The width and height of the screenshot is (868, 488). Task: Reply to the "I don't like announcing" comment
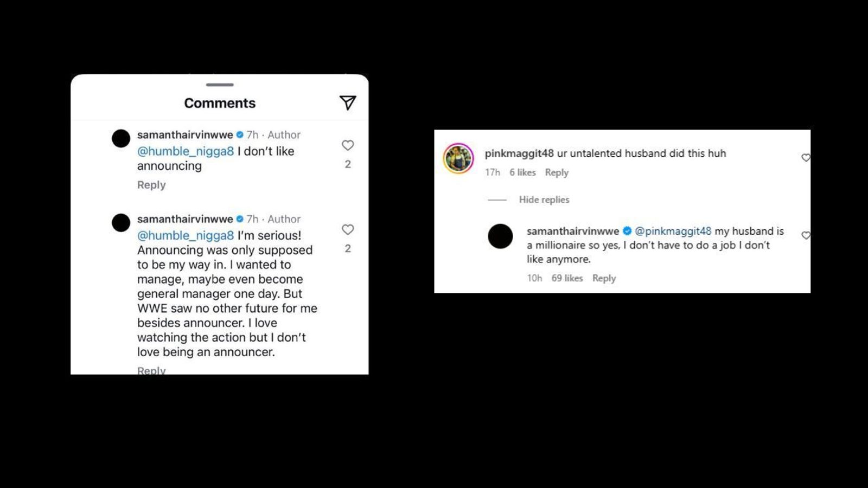click(151, 185)
